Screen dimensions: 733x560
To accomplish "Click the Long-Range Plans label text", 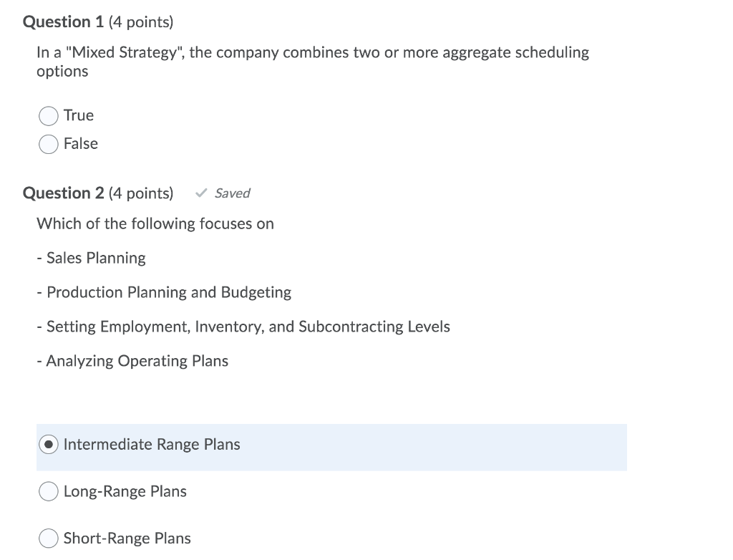I will (125, 491).
